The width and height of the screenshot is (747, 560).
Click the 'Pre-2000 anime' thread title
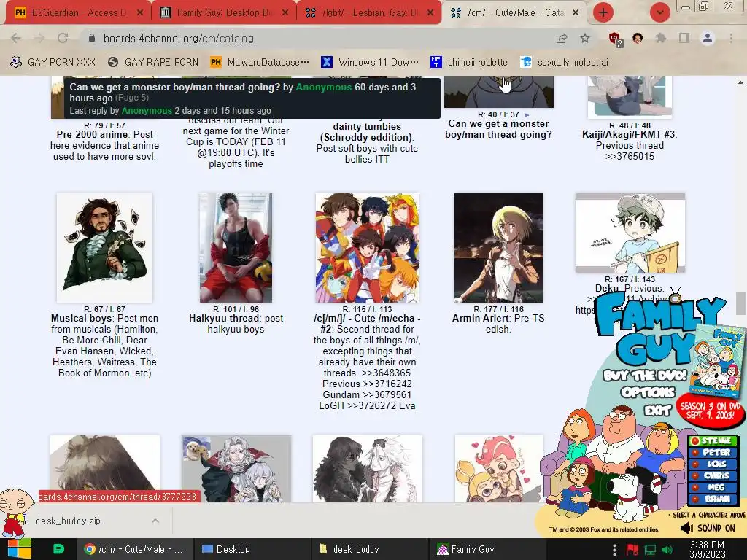click(x=93, y=134)
